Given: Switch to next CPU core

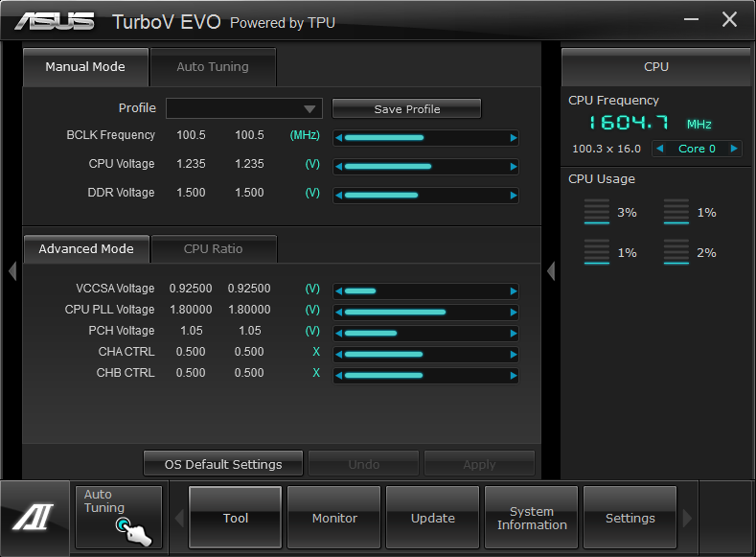Looking at the screenshot, I should [x=734, y=149].
